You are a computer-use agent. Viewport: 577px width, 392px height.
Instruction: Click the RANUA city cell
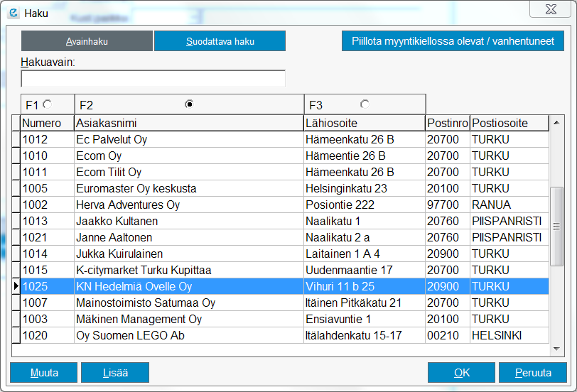[509, 205]
